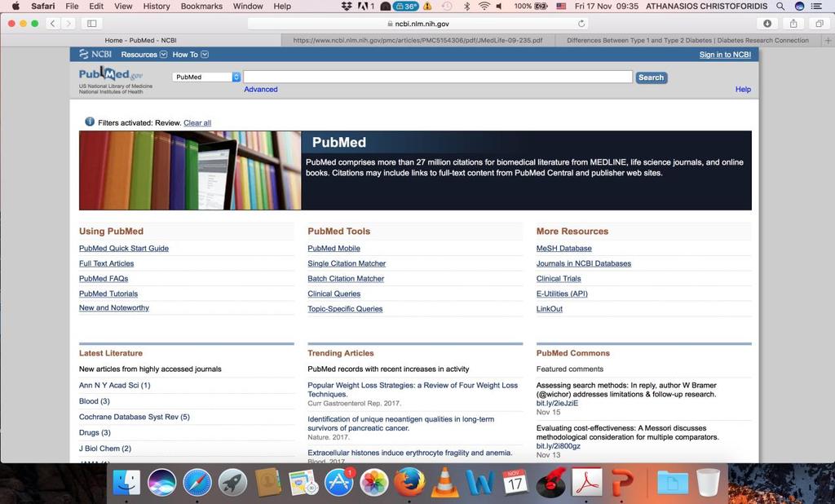Click the Safari compass icon in dock

[x=197, y=483]
